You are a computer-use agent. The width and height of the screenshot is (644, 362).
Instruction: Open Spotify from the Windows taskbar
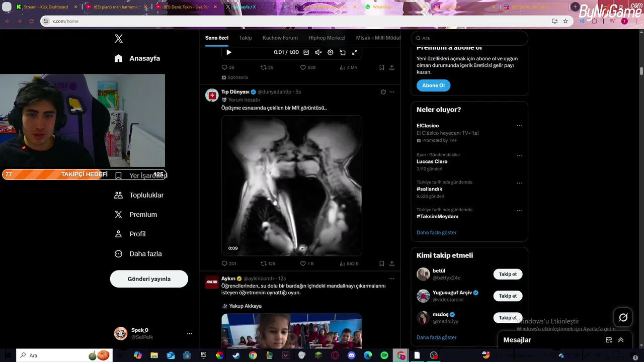pos(384,355)
